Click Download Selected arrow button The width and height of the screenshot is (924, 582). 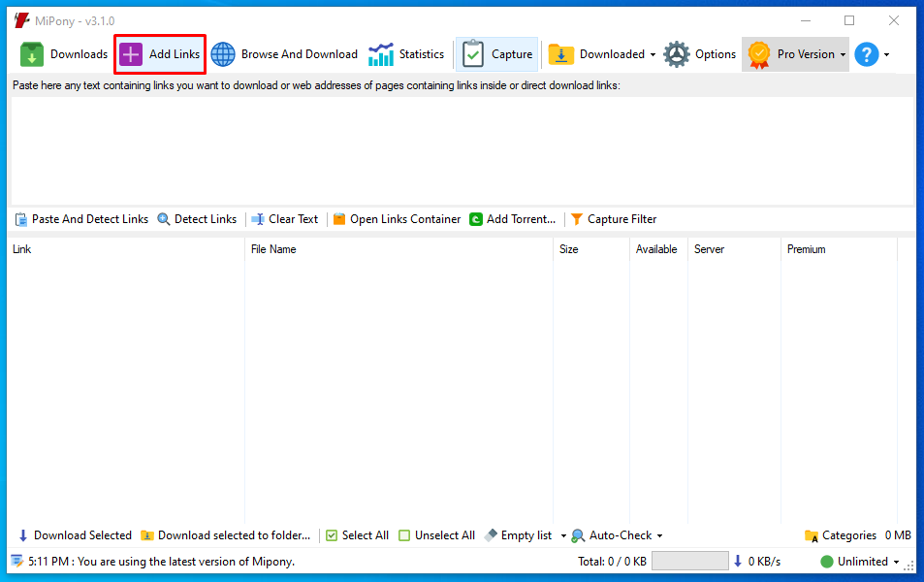point(75,535)
